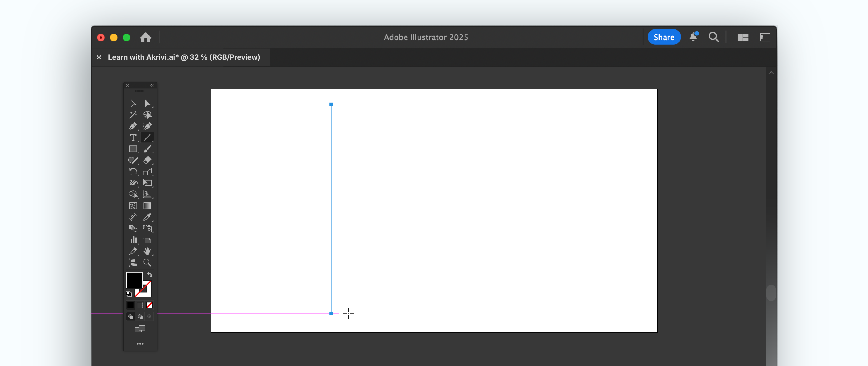The image size is (868, 366).
Task: Enable Draw Normal mode
Action: pos(130,316)
